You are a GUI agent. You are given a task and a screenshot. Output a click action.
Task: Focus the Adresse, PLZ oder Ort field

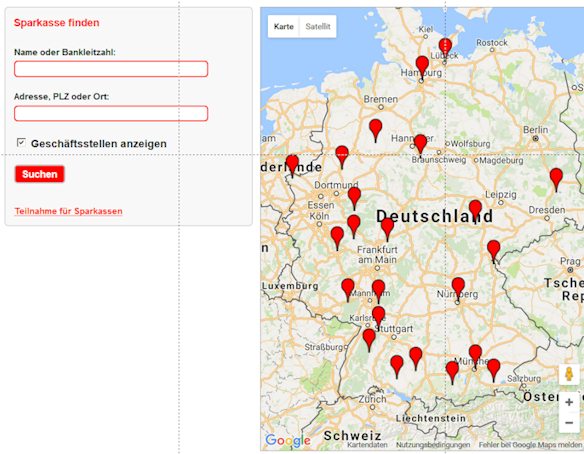(x=111, y=113)
